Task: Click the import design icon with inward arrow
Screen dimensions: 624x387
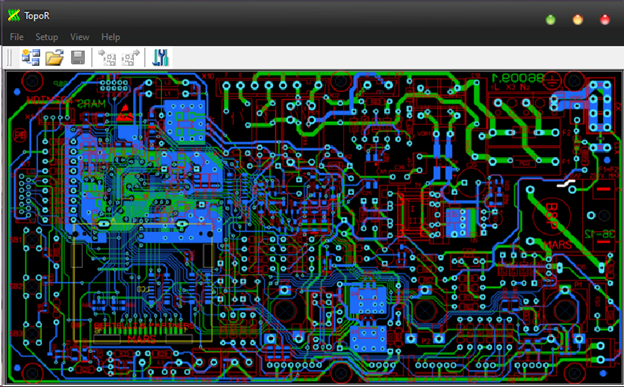Action: coord(107,57)
